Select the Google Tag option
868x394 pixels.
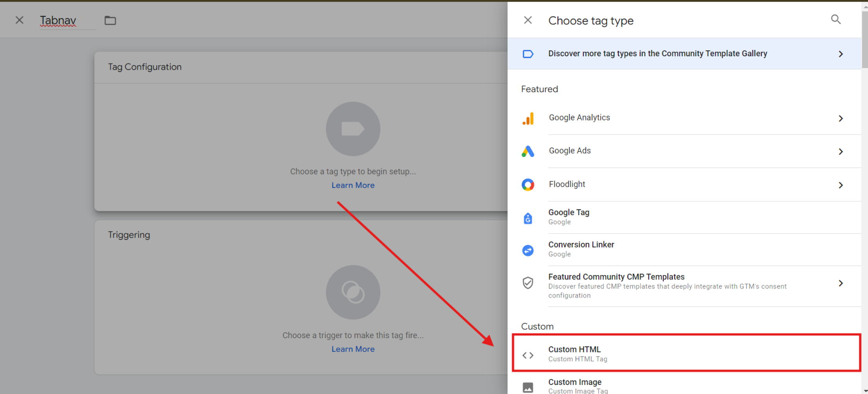click(x=569, y=217)
